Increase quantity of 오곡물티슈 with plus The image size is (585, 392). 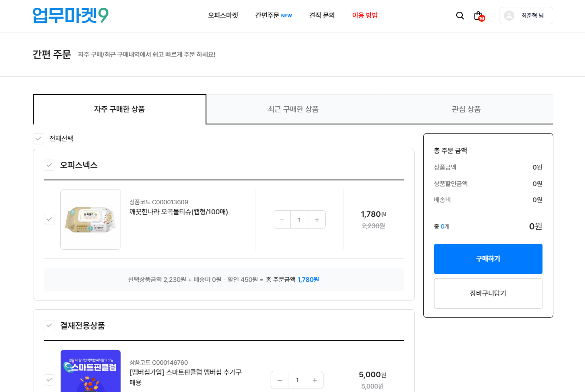pyautogui.click(x=317, y=219)
